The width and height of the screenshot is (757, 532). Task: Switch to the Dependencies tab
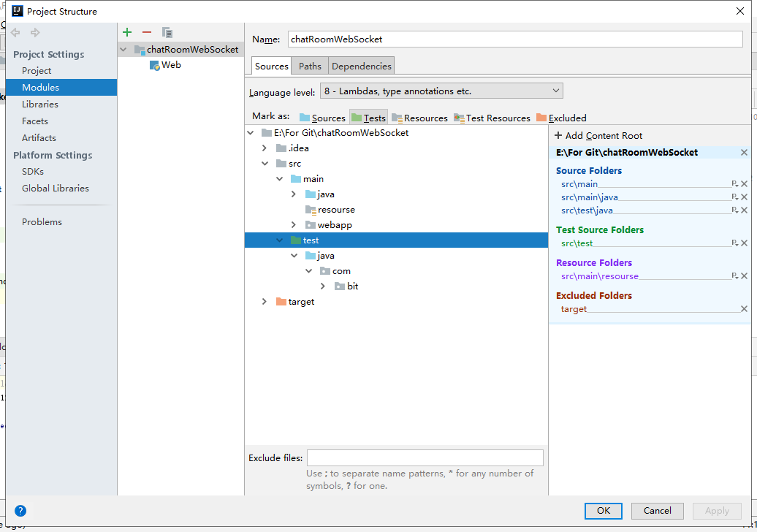(363, 65)
